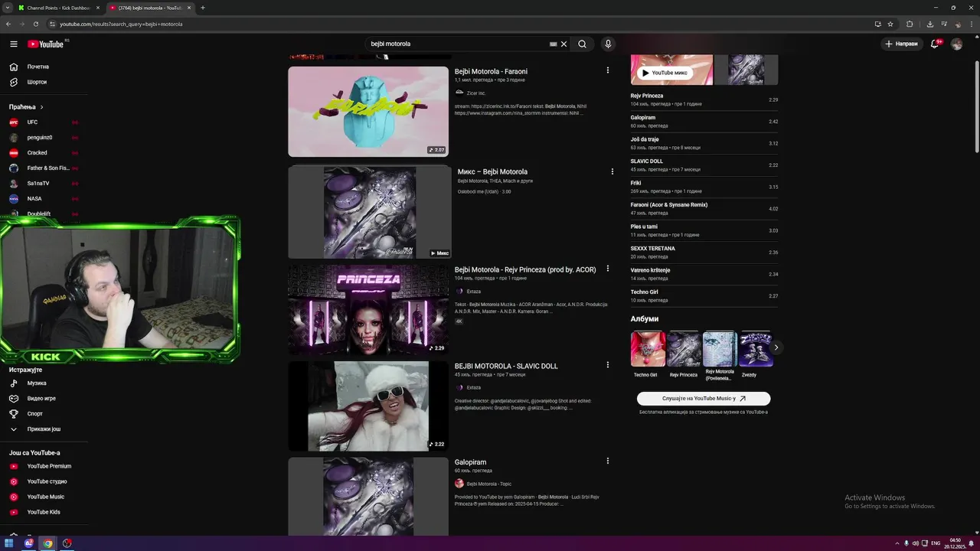Screen dimensions: 980x551
Task: Click the YouTube logo
Action: coord(46,44)
